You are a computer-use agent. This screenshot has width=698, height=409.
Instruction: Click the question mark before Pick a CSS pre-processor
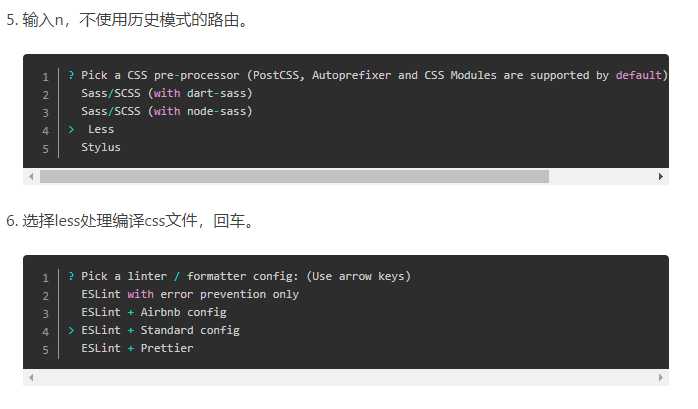coord(71,75)
